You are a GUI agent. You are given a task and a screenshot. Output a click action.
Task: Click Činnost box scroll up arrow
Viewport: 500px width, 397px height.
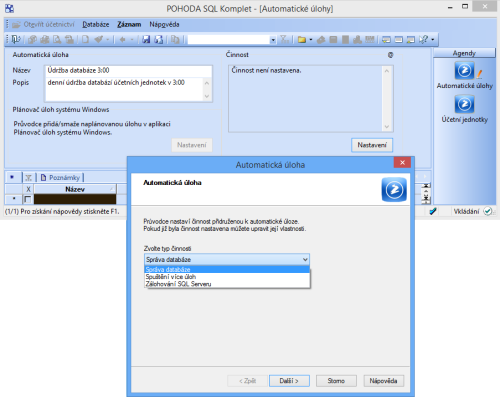[x=387, y=71]
